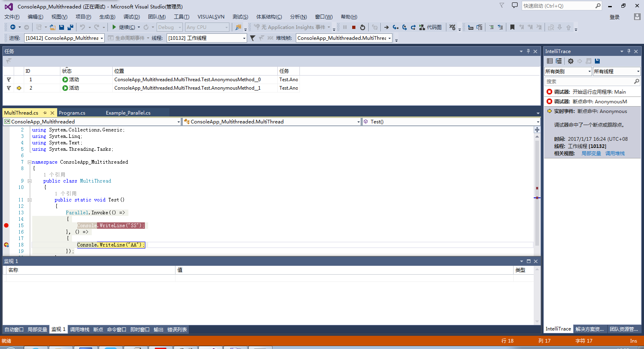Image resolution: width=644 pixels, height=349 pixels.
Task: Close the MultiThread.cs tab
Action: tap(52, 113)
